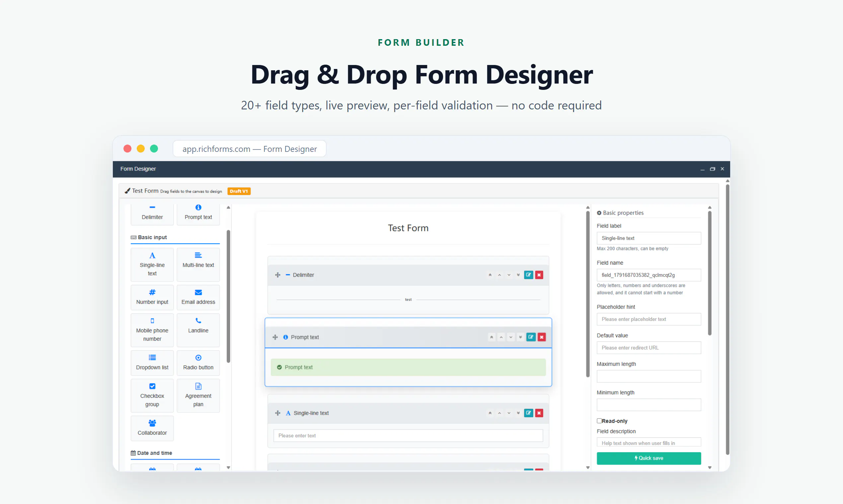Focus the Field name input box

coord(649,275)
